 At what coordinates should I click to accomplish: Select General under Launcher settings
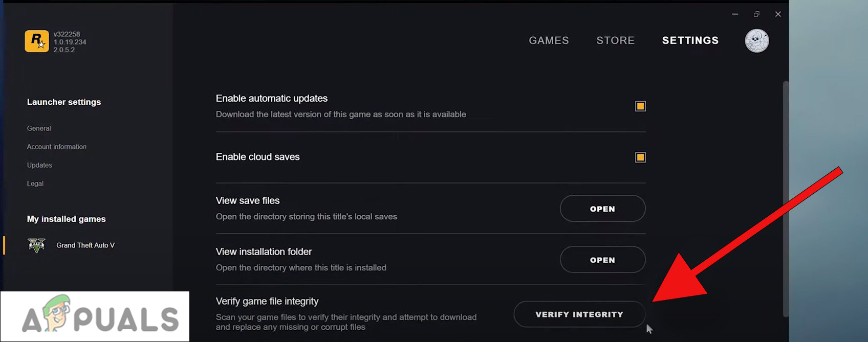pos(39,128)
